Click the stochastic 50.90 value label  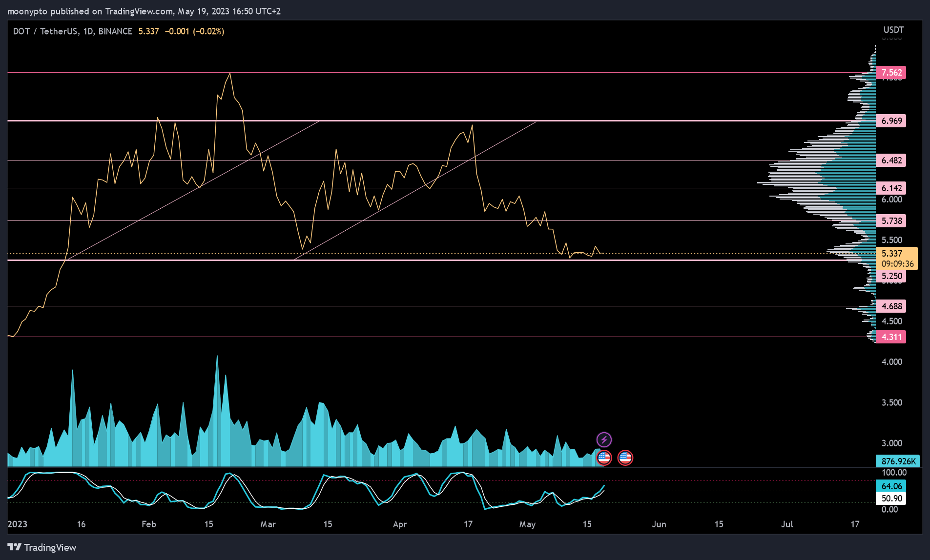tap(891, 499)
